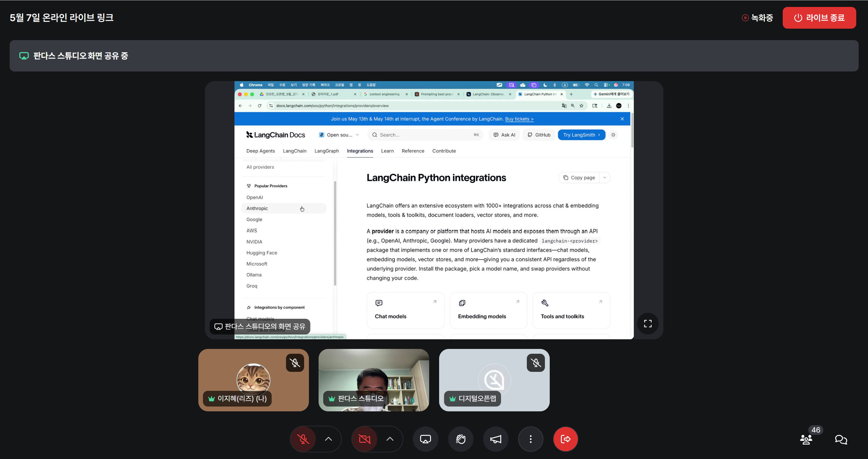Bookmark this page with the star icon
868x459 pixels.
581,106
